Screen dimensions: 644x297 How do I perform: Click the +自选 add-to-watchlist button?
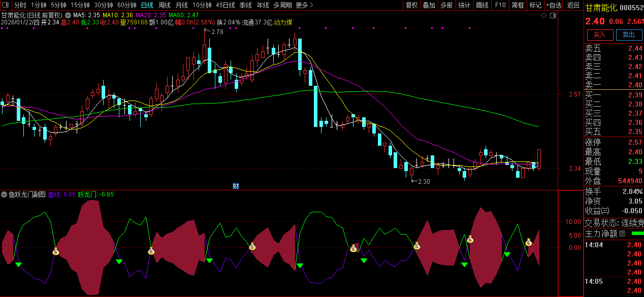click(554, 5)
